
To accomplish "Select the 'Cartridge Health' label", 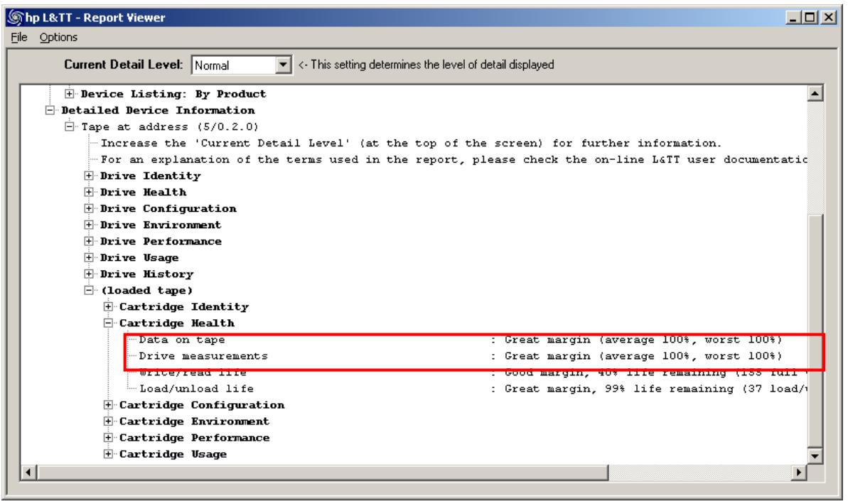I will [177, 323].
